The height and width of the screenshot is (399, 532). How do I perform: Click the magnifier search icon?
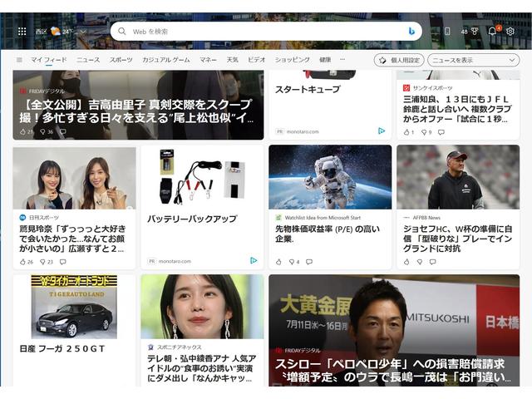tap(122, 32)
